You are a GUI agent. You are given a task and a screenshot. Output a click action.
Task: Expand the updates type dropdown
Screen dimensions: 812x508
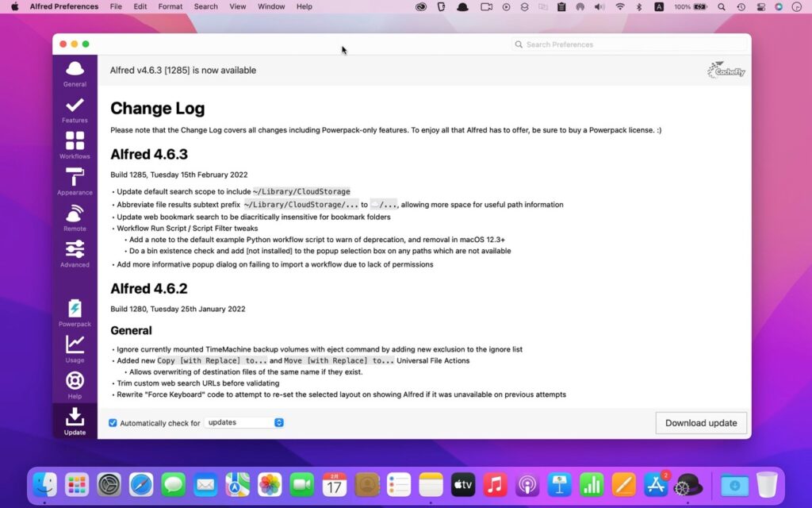[244, 422]
